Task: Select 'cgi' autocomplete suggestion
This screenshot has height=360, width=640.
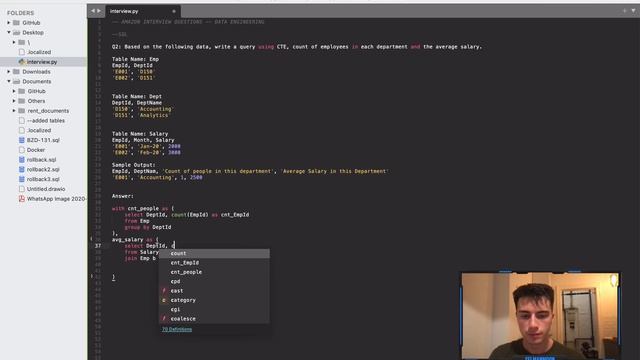Action: tap(214, 309)
